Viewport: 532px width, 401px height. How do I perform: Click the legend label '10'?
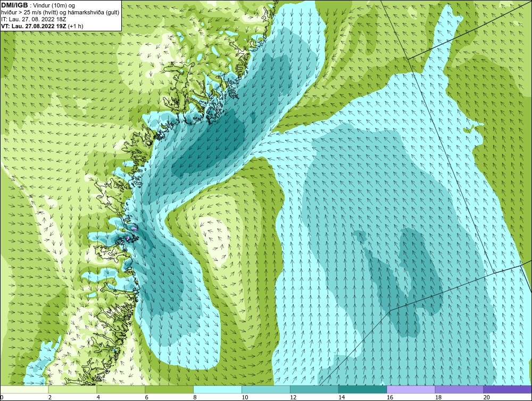pyautogui.click(x=245, y=397)
